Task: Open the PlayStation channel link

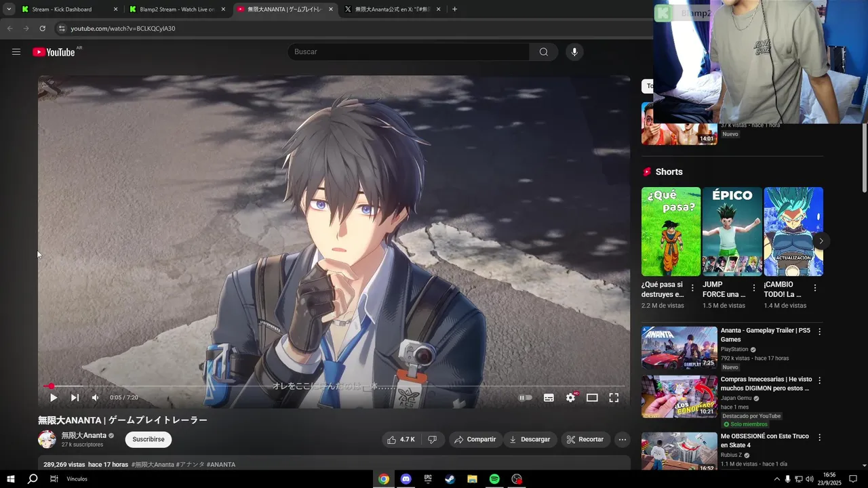Action: [x=734, y=350]
